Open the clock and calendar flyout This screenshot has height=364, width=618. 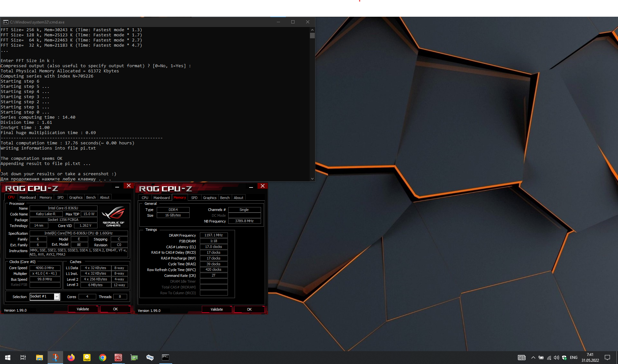coord(590,358)
